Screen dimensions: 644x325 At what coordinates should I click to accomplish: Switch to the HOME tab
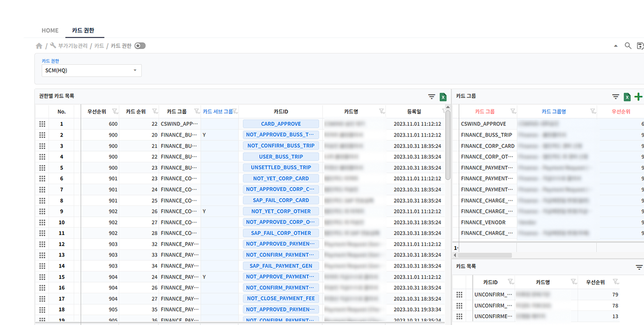point(50,30)
